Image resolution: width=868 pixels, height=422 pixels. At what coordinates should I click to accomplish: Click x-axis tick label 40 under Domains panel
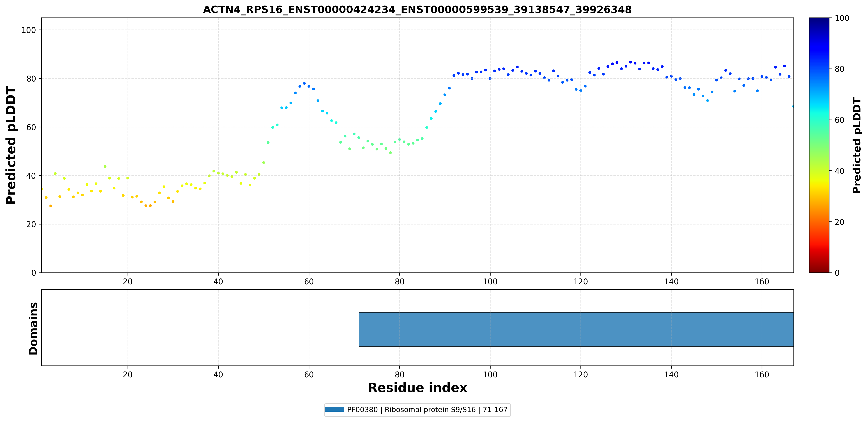[x=218, y=374]
